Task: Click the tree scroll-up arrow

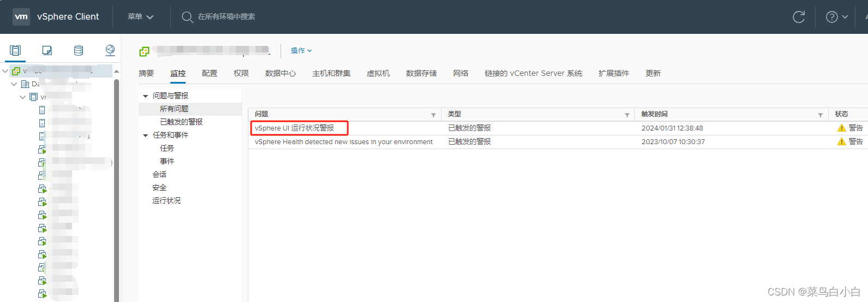Action: tap(116, 72)
